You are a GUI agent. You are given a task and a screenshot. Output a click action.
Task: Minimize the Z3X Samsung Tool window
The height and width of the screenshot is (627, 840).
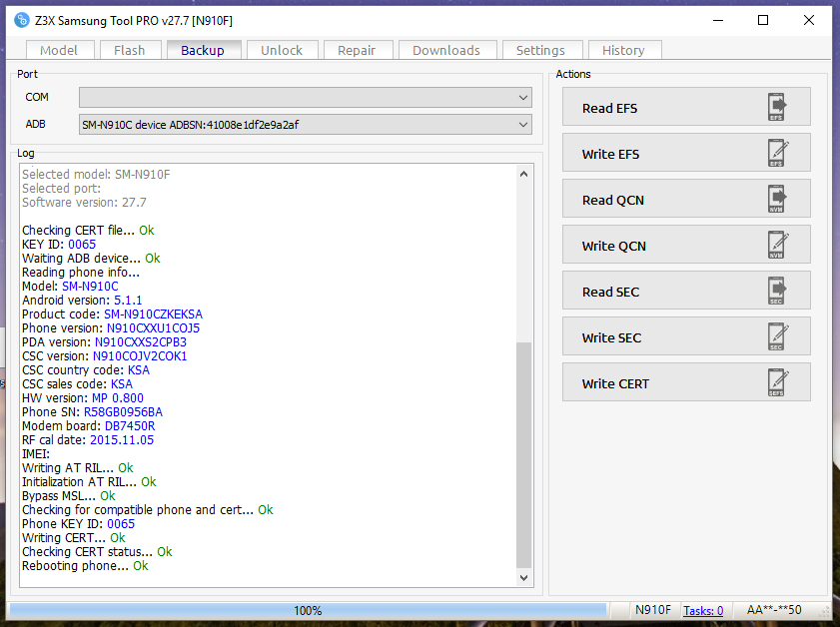coord(718,20)
